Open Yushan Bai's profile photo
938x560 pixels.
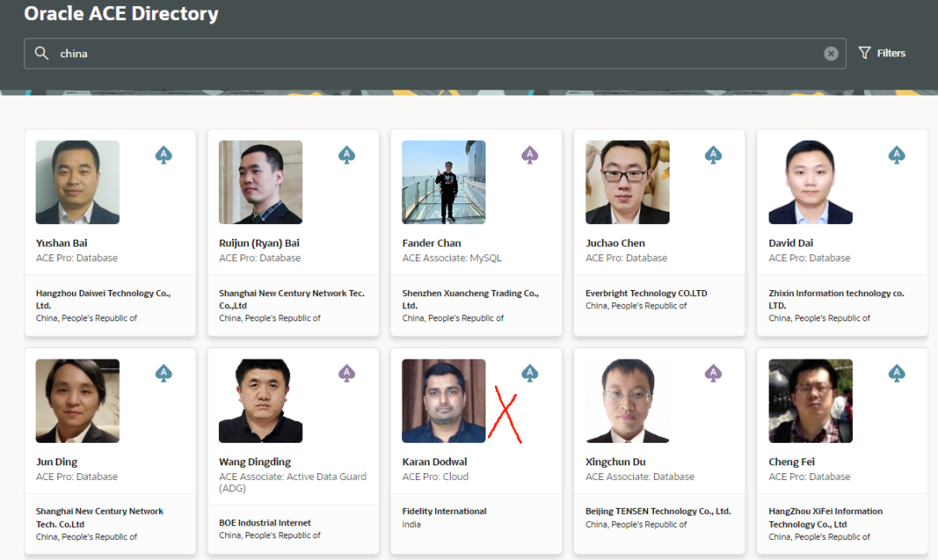click(x=77, y=182)
